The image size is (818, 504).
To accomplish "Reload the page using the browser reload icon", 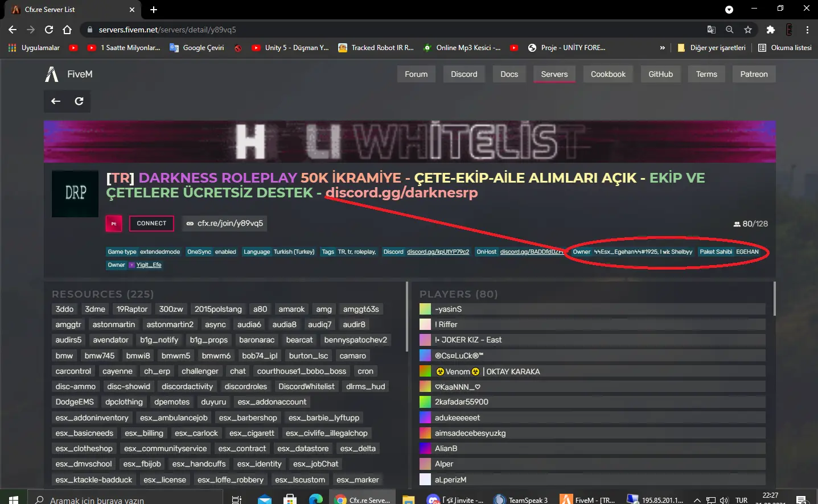I will pos(49,30).
